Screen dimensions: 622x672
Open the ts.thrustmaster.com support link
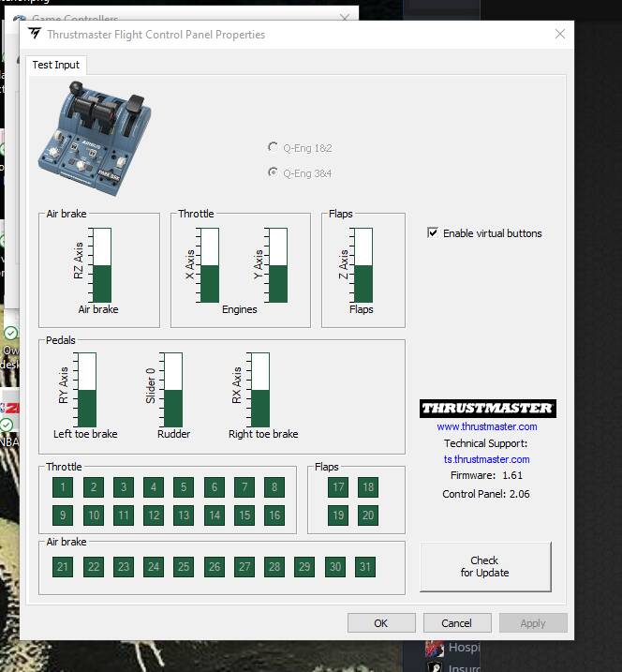pyautogui.click(x=486, y=459)
